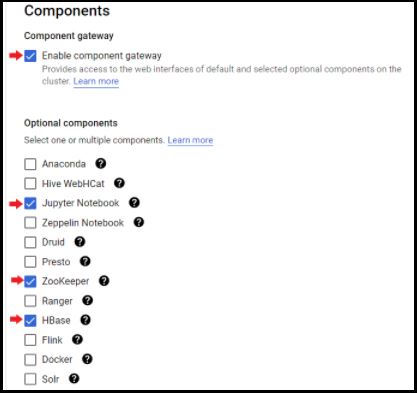The width and height of the screenshot is (417, 393).
Task: Disable the Enable component gateway checkbox
Action: [30, 56]
